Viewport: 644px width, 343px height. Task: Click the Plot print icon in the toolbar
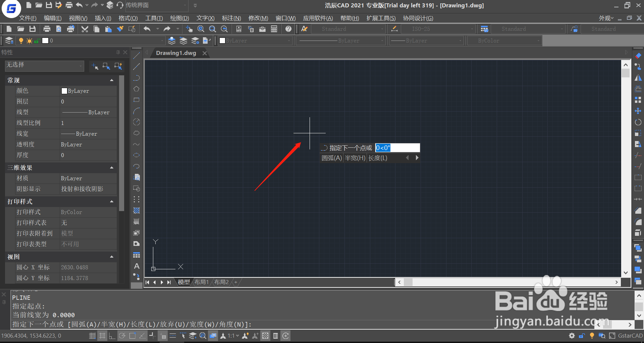pyautogui.click(x=47, y=29)
